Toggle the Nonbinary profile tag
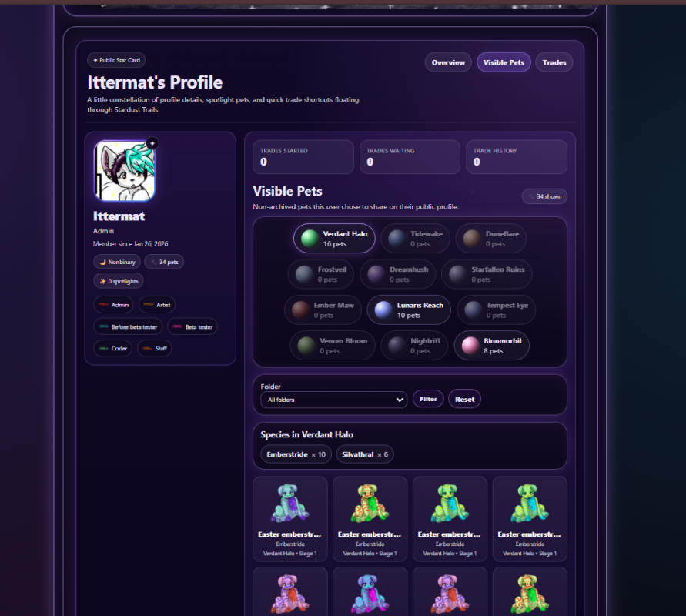Image resolution: width=686 pixels, height=616 pixels. tap(117, 262)
